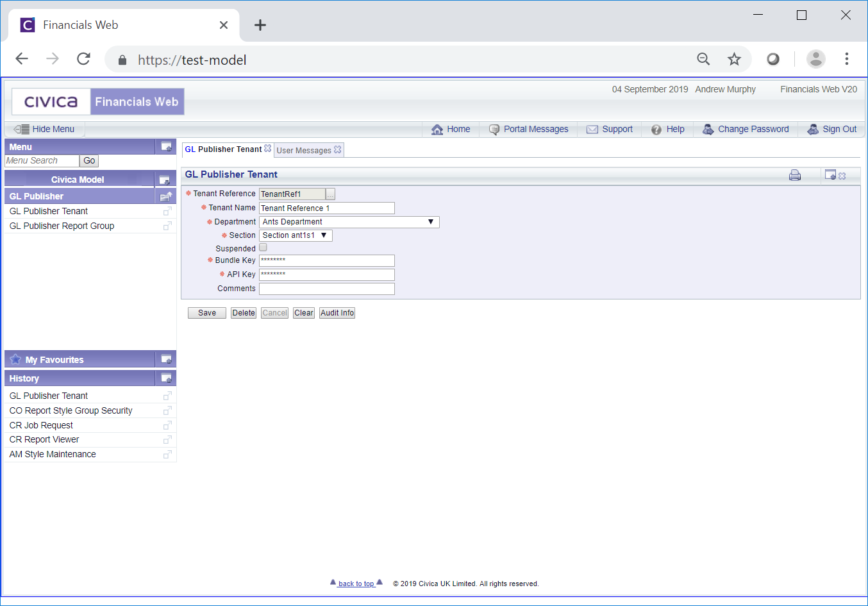This screenshot has height=606, width=868.
Task: Click Go next to Menu Search
Action: 89,161
